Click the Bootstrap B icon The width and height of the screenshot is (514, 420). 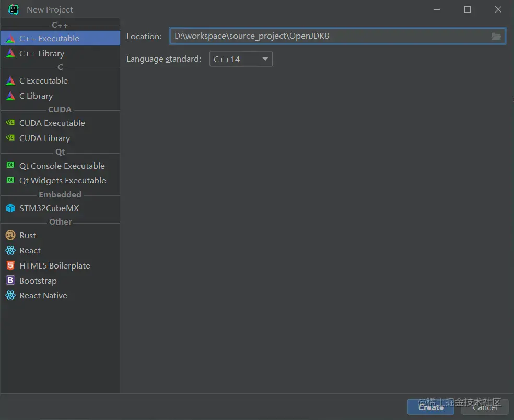point(10,281)
